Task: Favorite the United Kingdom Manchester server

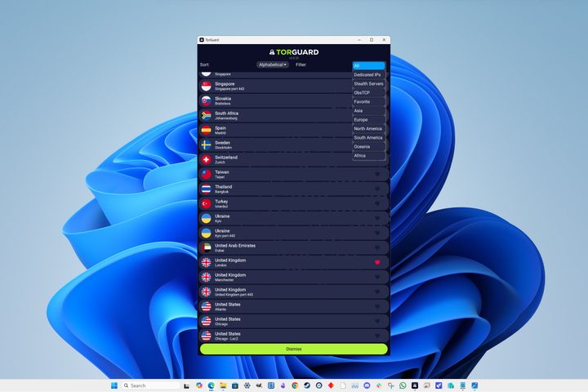Action: tap(377, 277)
